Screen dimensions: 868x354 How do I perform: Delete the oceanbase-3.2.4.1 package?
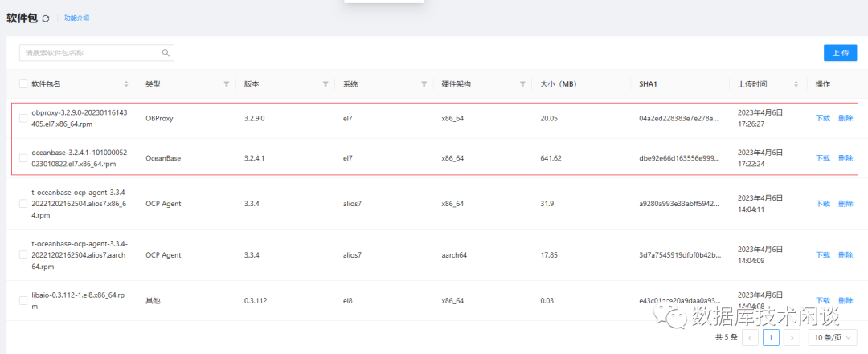tap(845, 158)
